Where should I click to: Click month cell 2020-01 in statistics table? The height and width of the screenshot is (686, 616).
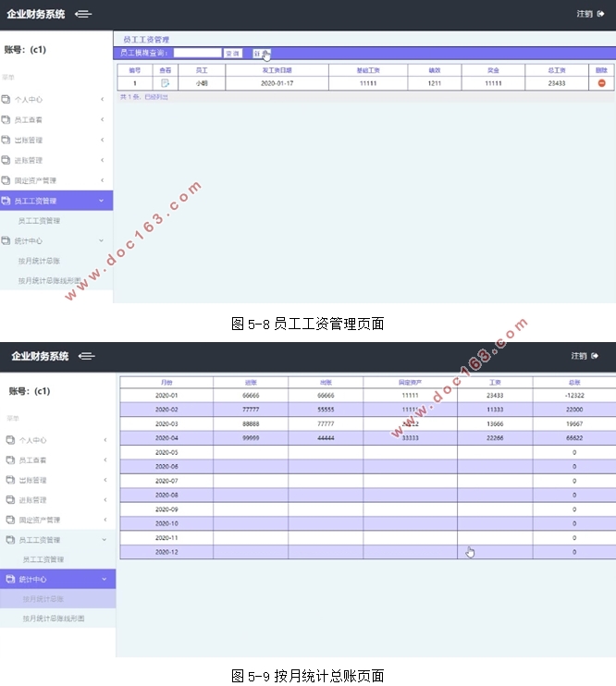click(166, 395)
